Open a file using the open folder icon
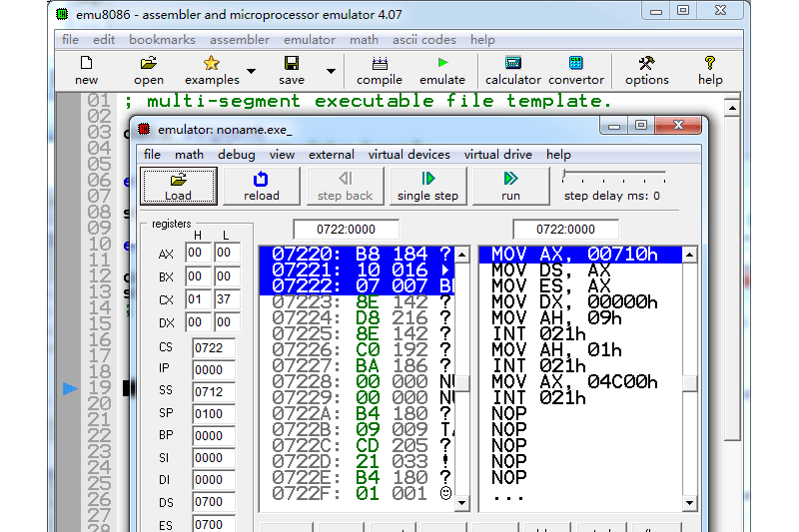The image size is (799, 532). tap(148, 70)
